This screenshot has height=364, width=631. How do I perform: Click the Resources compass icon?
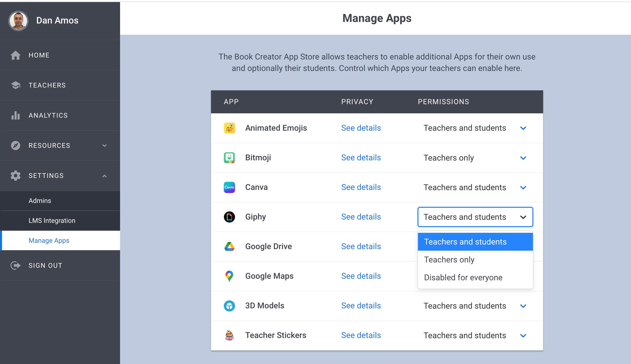[15, 145]
